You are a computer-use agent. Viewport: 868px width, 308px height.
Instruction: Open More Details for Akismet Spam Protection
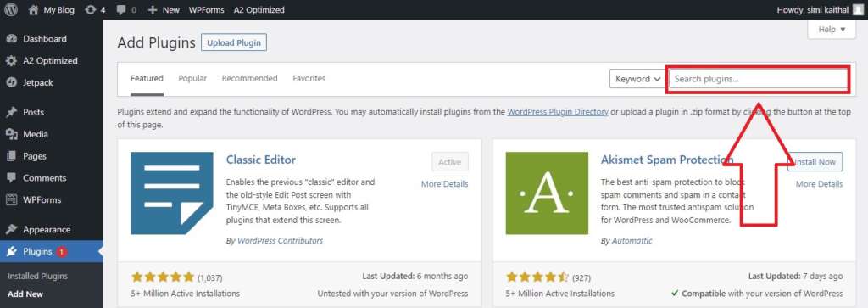click(820, 184)
